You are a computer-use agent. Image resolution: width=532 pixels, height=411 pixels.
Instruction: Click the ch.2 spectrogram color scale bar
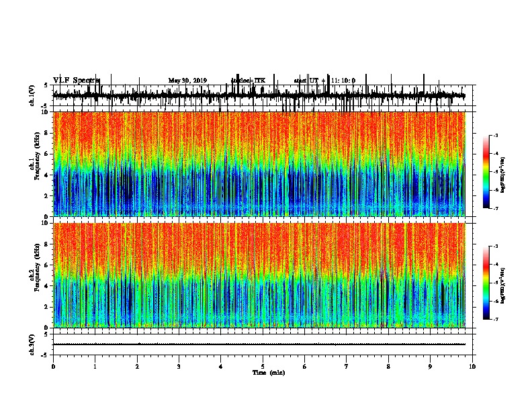click(x=486, y=283)
